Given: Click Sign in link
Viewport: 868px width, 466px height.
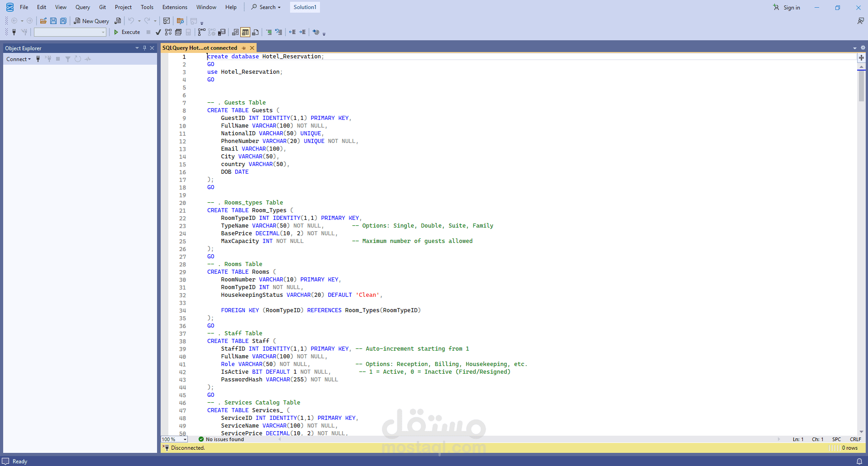Looking at the screenshot, I should pyautogui.click(x=792, y=7).
